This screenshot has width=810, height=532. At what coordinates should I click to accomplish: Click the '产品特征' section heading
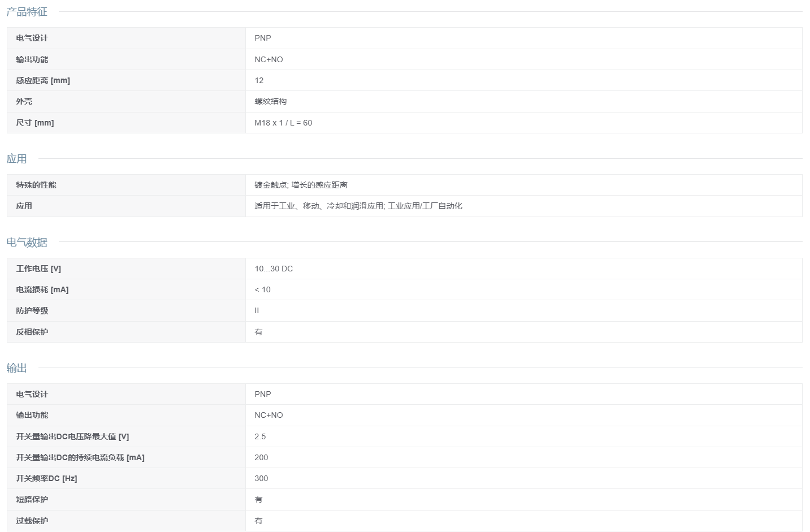pyautogui.click(x=27, y=11)
